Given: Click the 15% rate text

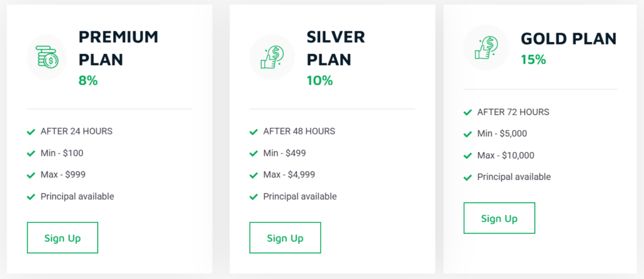Looking at the screenshot, I should [533, 60].
